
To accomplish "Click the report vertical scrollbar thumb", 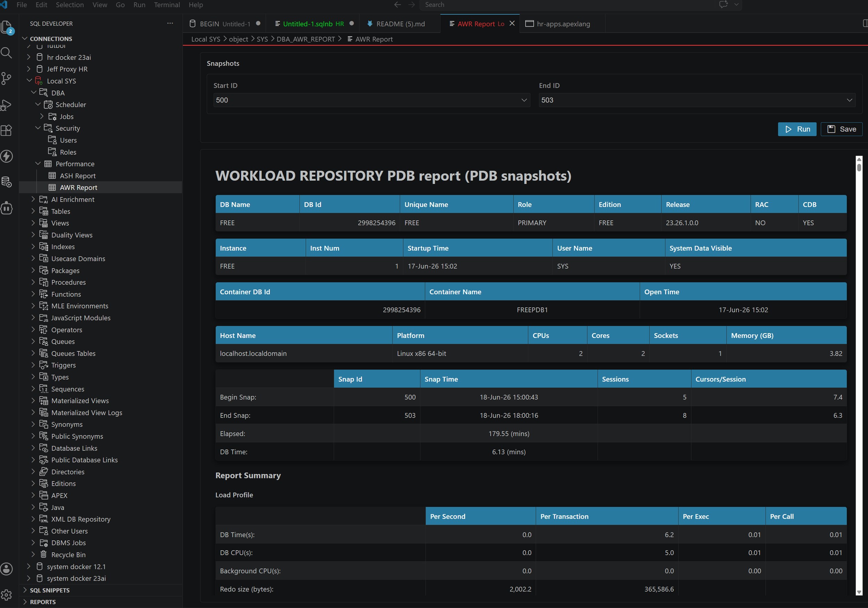I will coord(859,167).
